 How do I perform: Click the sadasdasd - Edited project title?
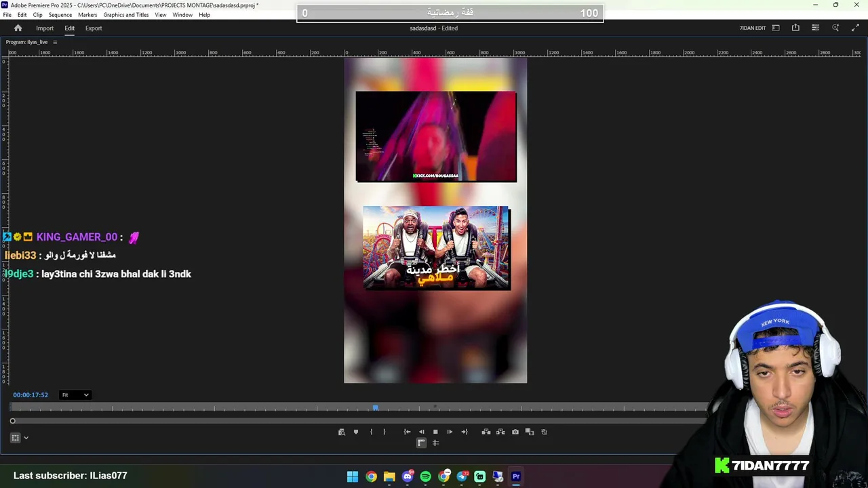[434, 28]
